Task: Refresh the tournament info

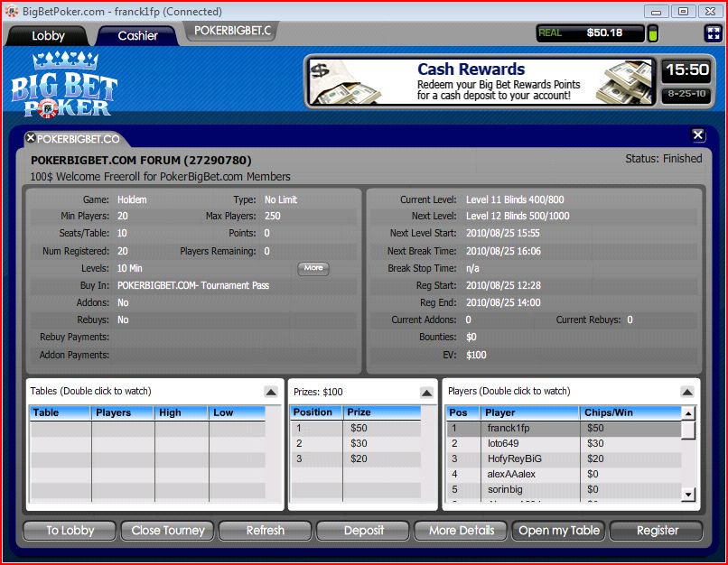Action: pyautogui.click(x=266, y=530)
